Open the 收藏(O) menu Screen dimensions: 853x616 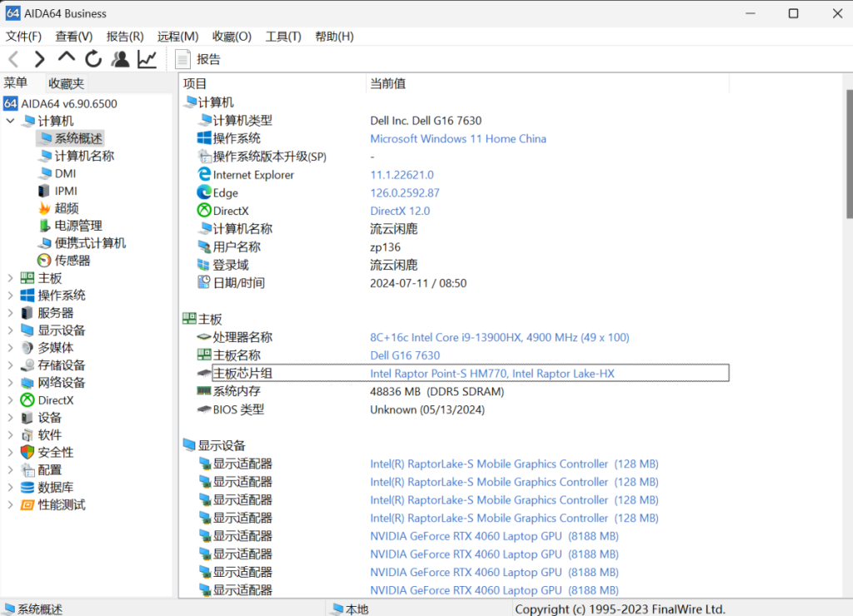coord(232,37)
